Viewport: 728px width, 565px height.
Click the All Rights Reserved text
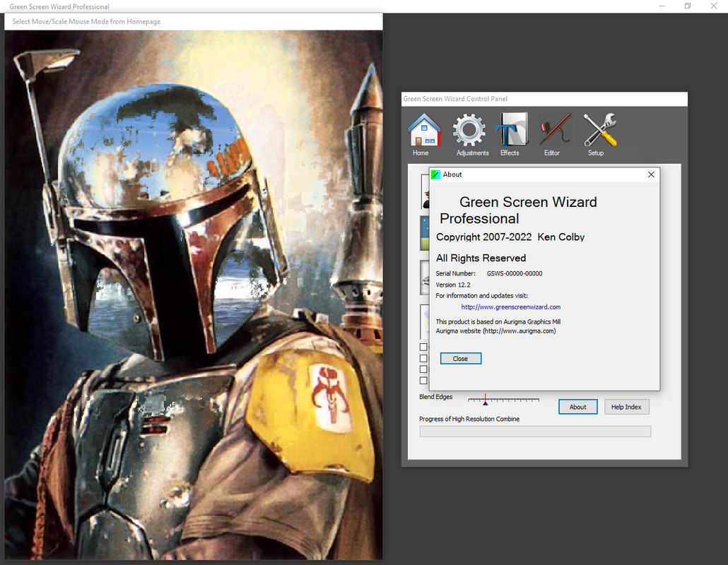tap(481, 258)
